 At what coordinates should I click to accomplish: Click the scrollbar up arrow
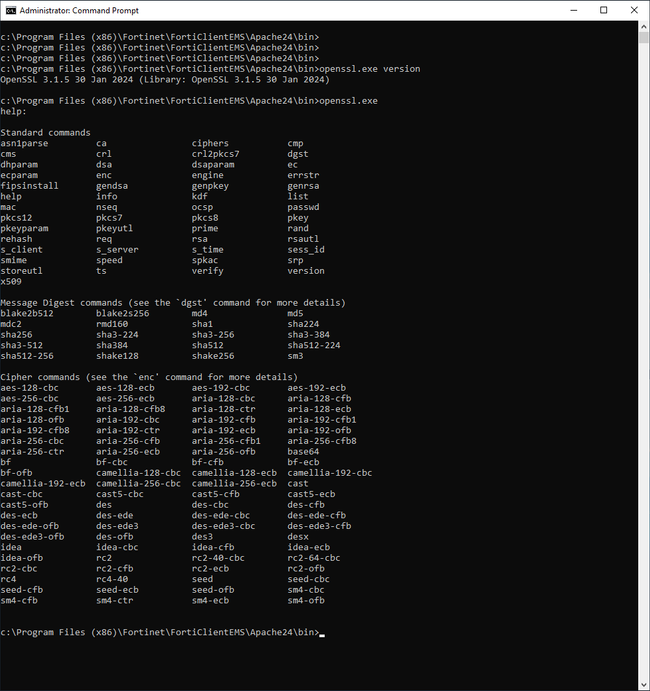[643, 26]
